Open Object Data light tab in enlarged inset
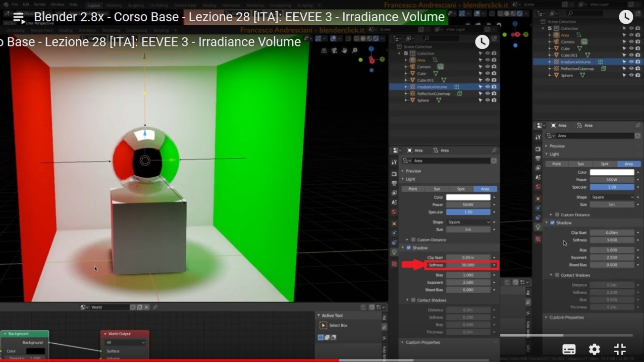 [394, 252]
